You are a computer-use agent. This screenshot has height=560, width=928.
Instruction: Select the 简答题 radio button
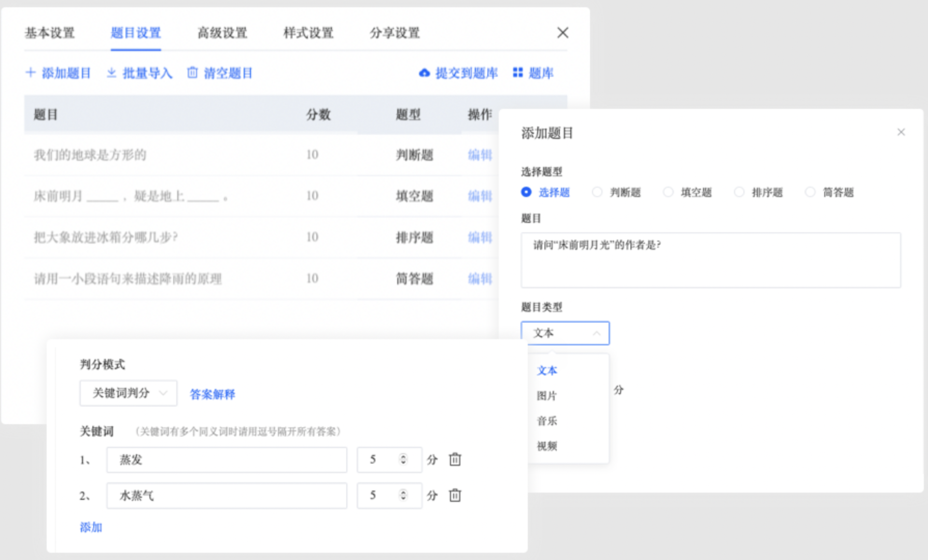click(x=810, y=192)
